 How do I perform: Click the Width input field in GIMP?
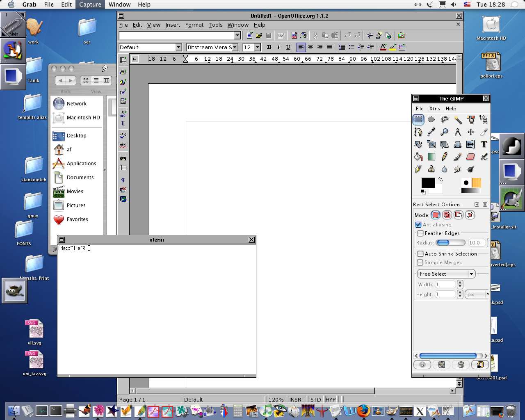pyautogui.click(x=445, y=284)
